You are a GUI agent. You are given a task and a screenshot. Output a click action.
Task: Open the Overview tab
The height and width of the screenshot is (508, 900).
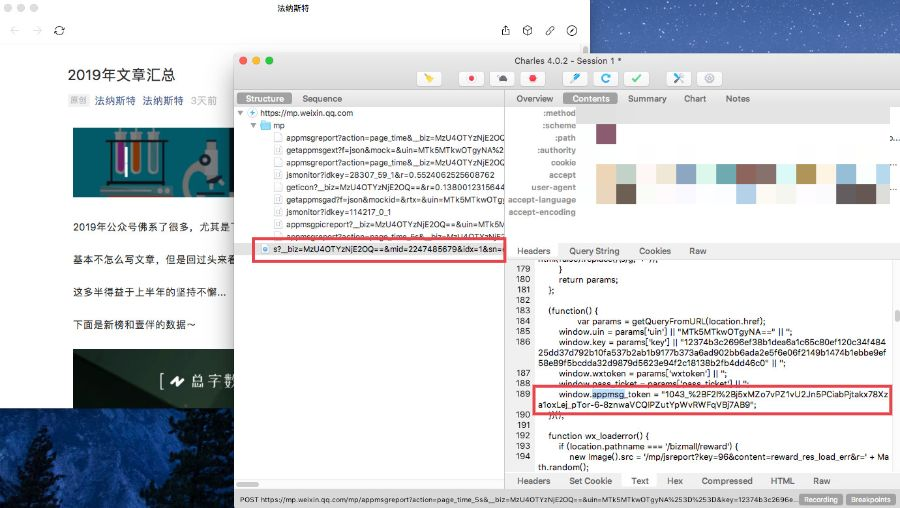click(x=534, y=99)
